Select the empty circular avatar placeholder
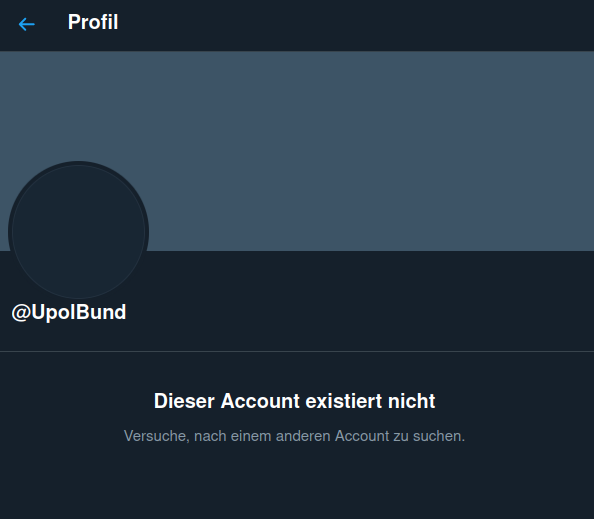Viewport: 594px width, 519px height. click(78, 231)
